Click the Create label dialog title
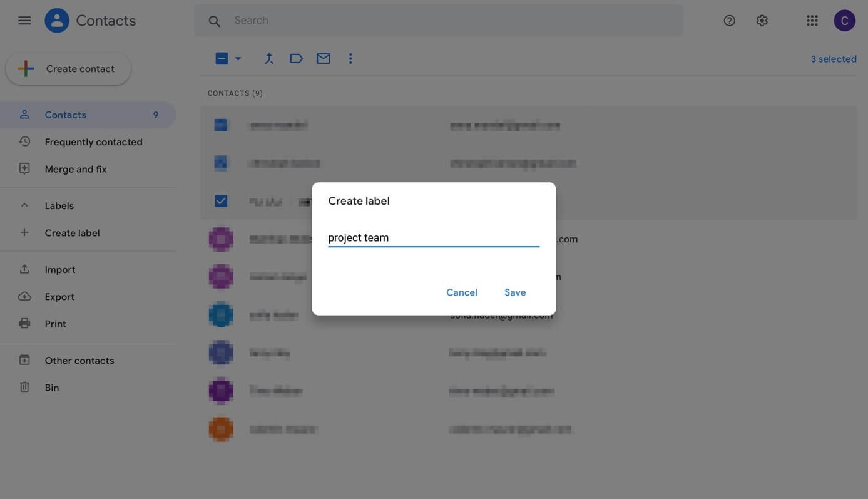 coord(359,201)
